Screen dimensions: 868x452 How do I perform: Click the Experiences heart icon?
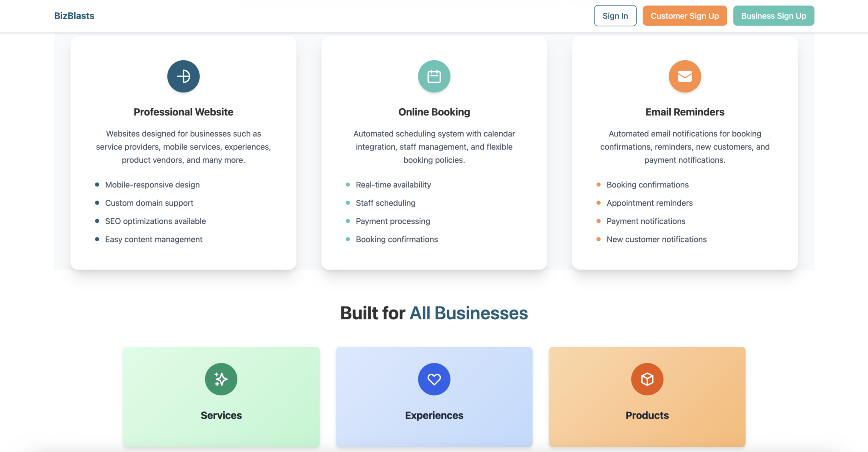coord(434,379)
